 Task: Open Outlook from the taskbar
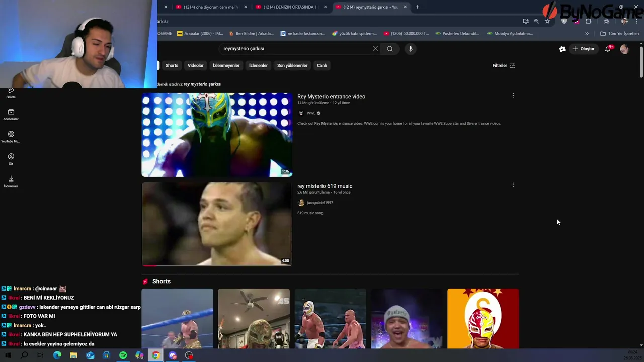[90, 355]
